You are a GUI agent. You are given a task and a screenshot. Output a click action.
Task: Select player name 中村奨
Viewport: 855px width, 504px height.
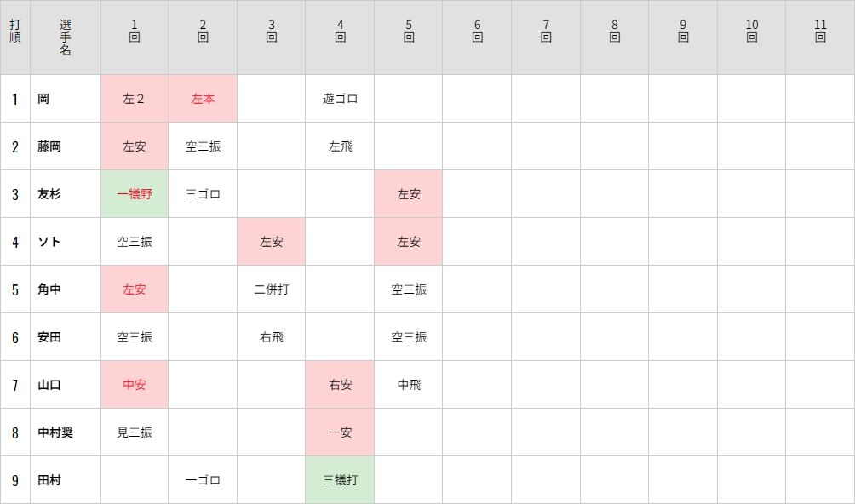coord(55,432)
